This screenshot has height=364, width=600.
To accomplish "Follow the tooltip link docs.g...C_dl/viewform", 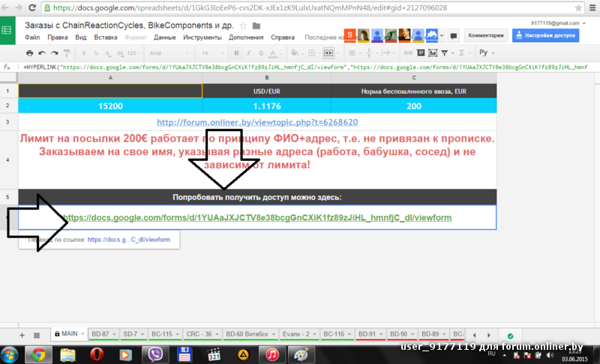I will tap(128, 240).
